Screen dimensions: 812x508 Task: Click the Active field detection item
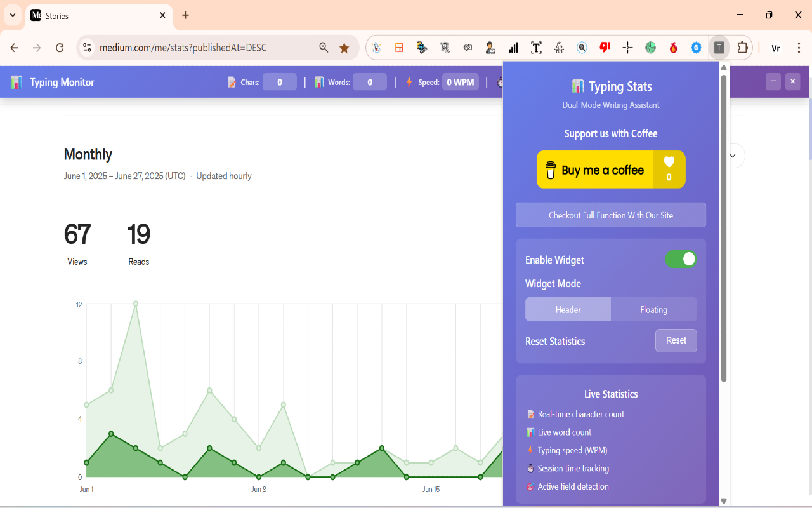(568, 486)
